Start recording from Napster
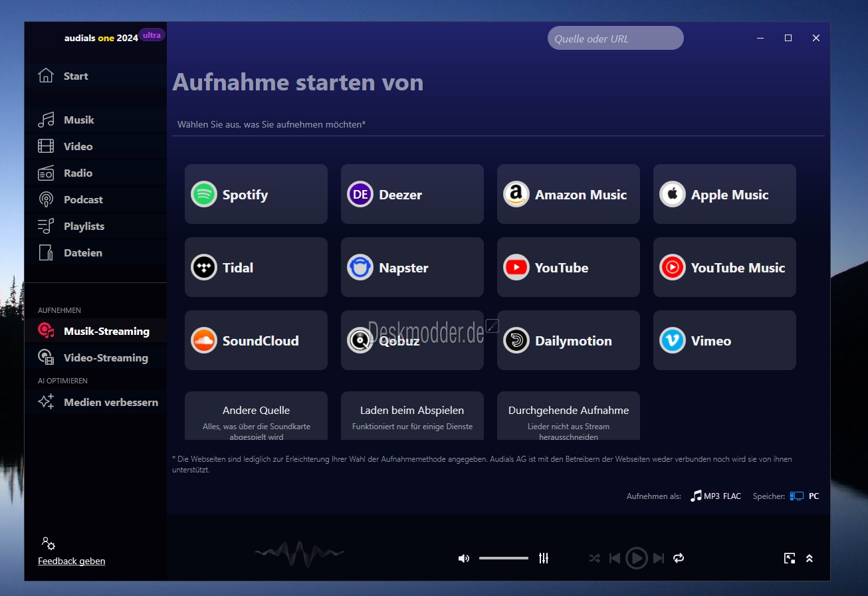868x596 pixels. (x=412, y=267)
